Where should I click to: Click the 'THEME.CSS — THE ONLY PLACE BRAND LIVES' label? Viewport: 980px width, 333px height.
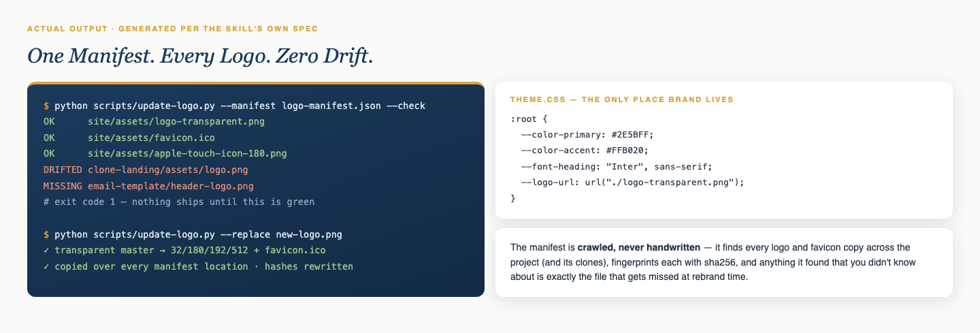coord(622,99)
